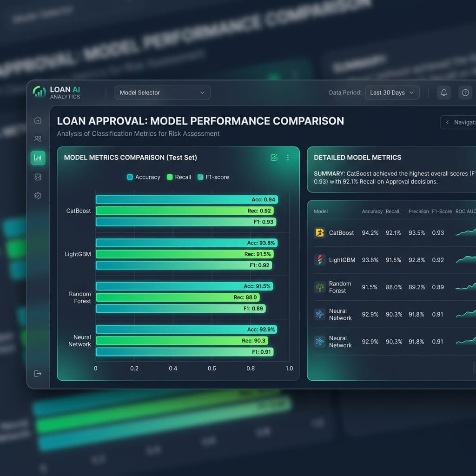This screenshot has height=476, width=476.
Task: Click Random Forest recall value 88.0%
Action: pyautogui.click(x=394, y=287)
